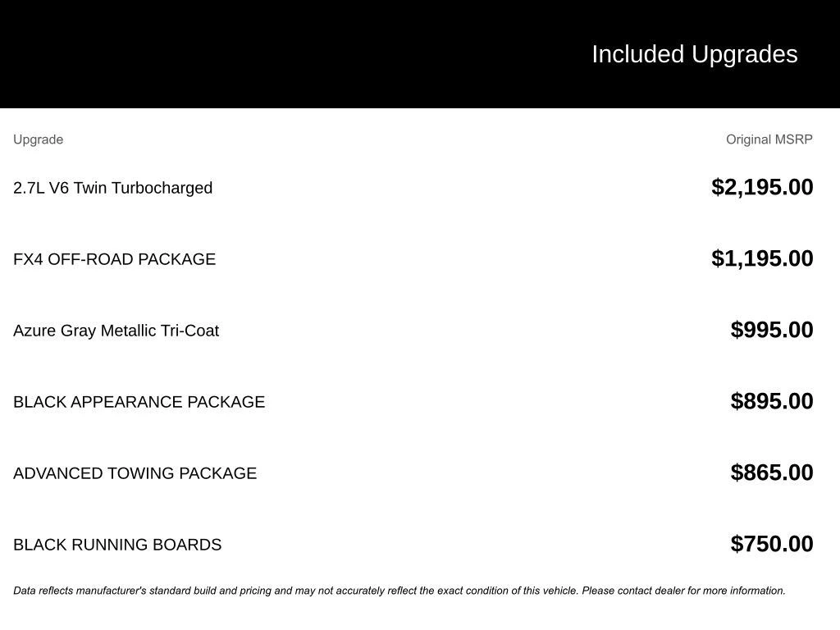Click the Upgrade column header
Image resolution: width=840 pixels, height=630 pixels.
click(x=38, y=139)
